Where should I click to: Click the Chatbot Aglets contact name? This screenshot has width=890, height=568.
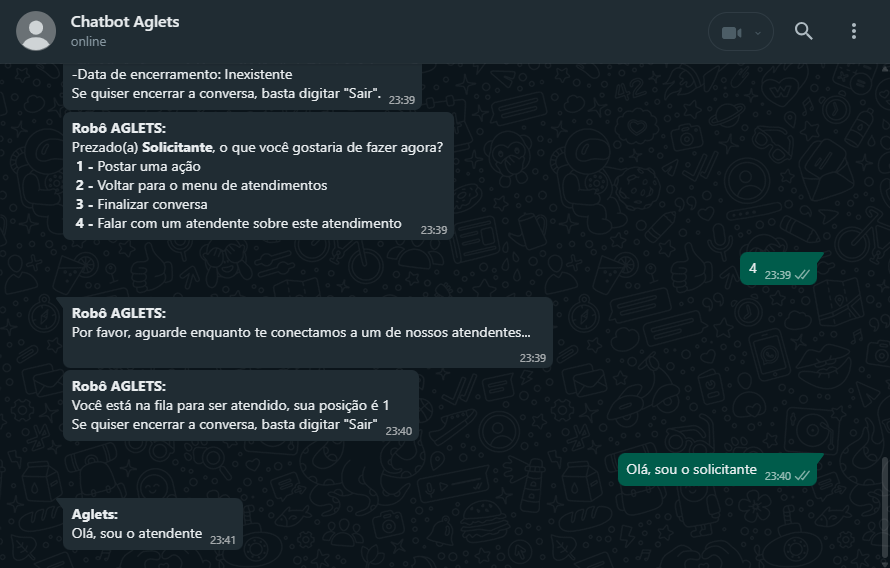(x=125, y=22)
